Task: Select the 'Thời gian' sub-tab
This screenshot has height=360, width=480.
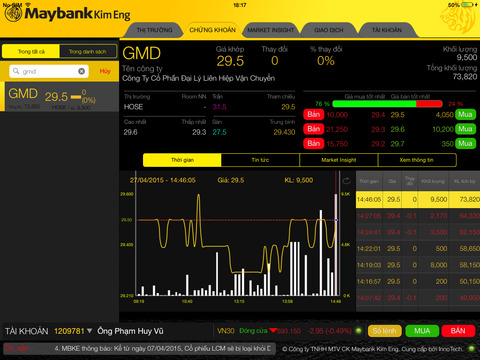Action: [x=182, y=160]
